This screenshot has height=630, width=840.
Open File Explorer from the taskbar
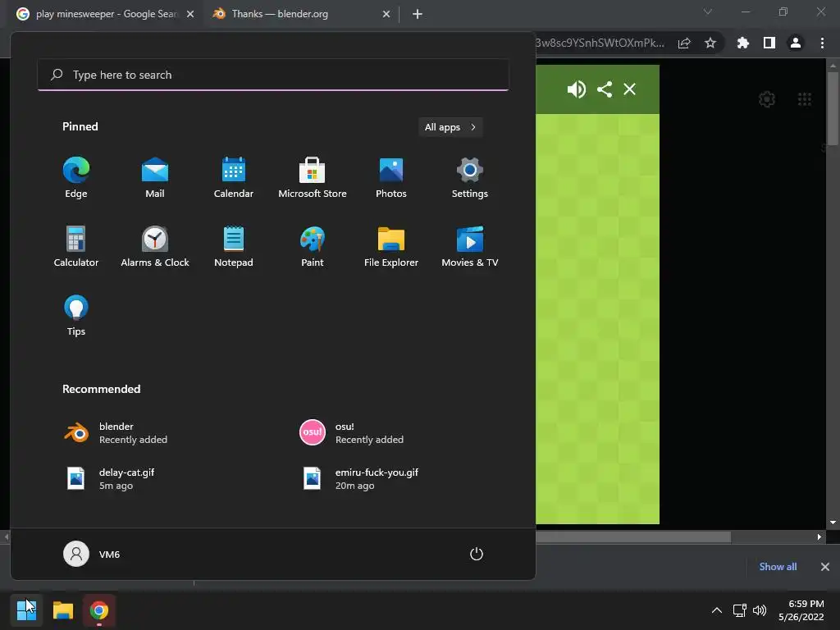tap(62, 610)
